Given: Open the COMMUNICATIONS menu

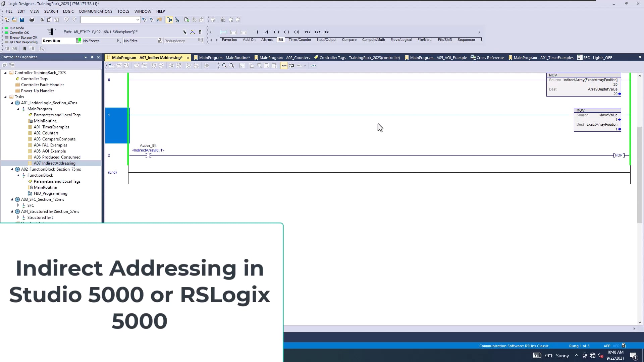Looking at the screenshot, I should pos(95,11).
